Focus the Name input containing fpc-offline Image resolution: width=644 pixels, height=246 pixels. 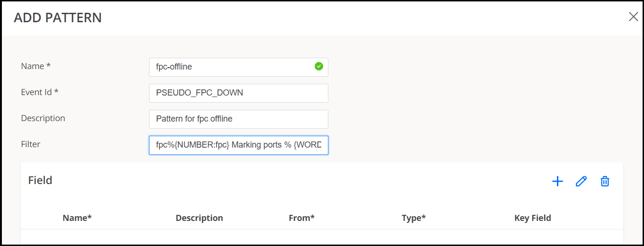click(232, 67)
